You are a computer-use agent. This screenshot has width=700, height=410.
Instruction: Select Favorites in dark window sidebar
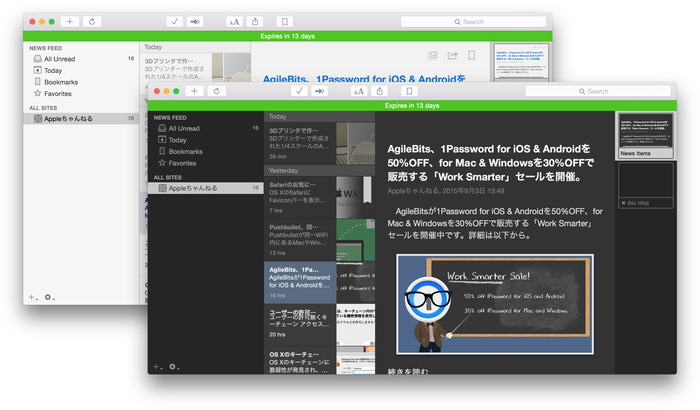[206, 163]
